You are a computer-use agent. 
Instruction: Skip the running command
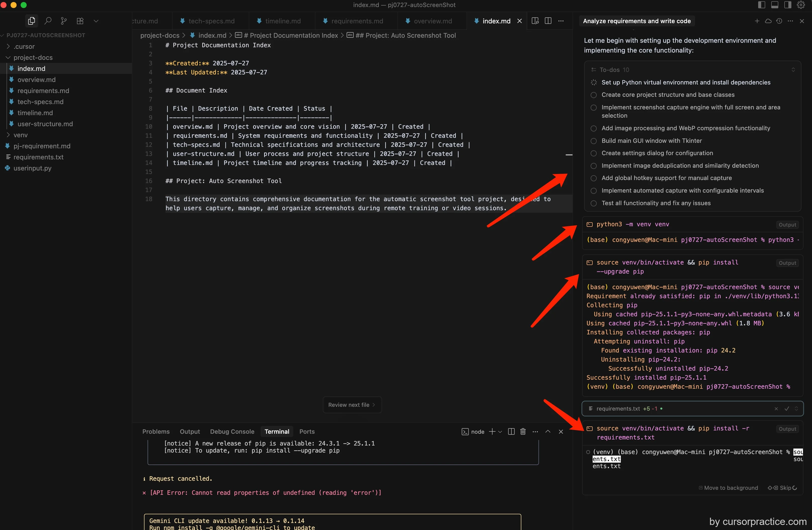coord(782,488)
